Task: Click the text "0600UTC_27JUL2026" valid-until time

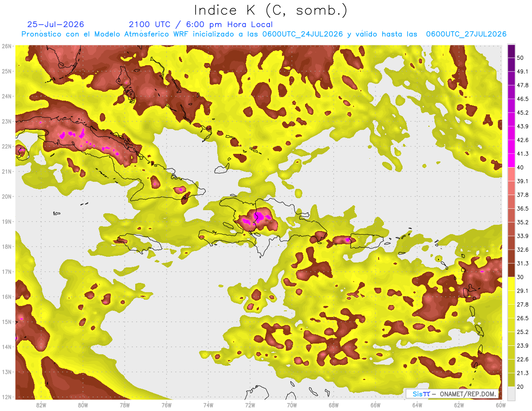Action: (x=466, y=34)
